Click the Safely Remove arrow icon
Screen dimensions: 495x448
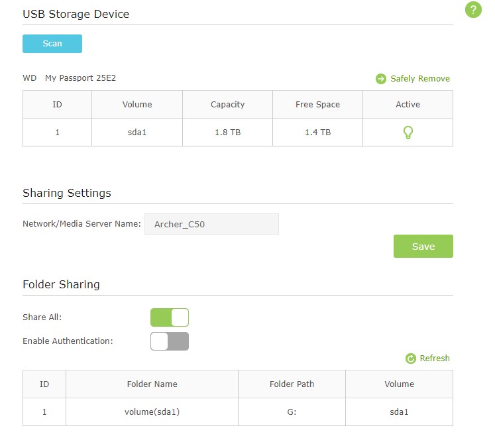click(x=381, y=79)
